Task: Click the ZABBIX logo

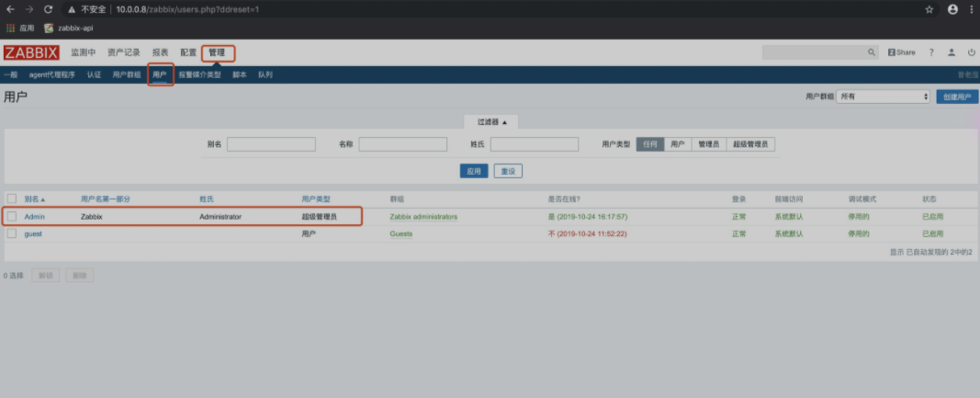Action: 30,52
